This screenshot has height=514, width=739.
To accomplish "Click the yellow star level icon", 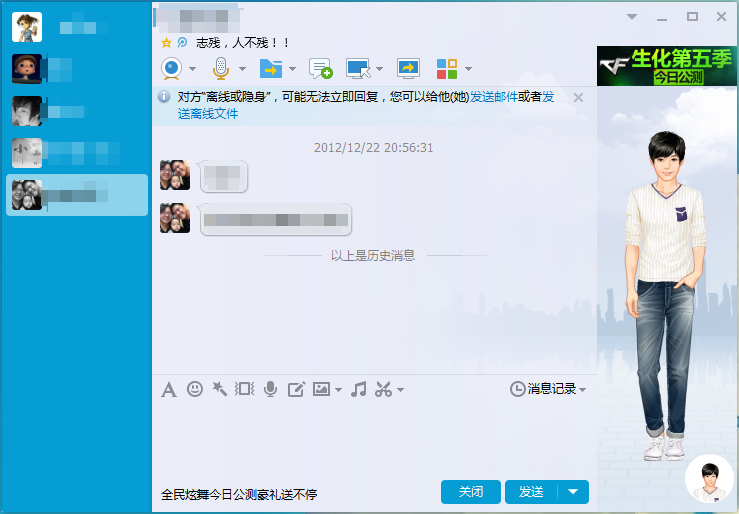I will pos(166,43).
